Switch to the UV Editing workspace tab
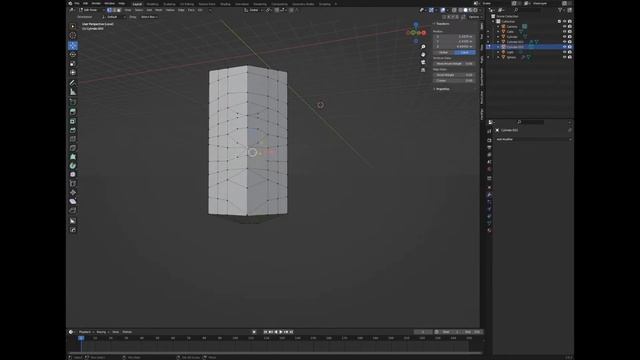This screenshot has height=360, width=640. pyautogui.click(x=187, y=4)
